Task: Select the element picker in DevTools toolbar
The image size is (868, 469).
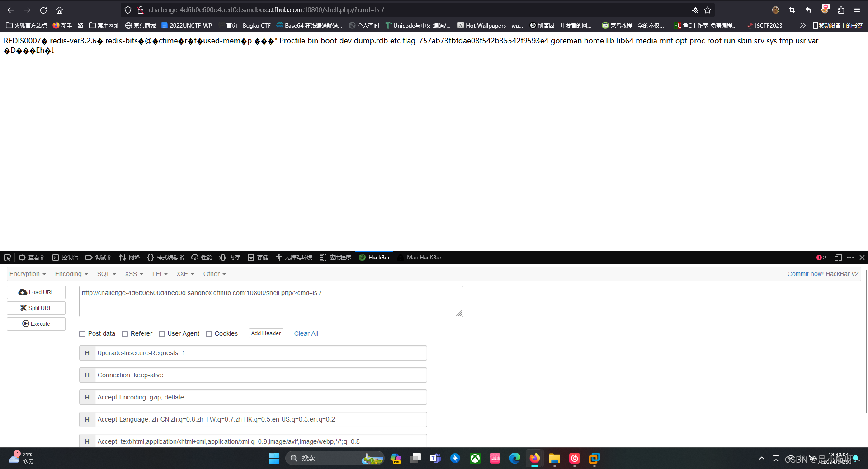Action: (7, 258)
